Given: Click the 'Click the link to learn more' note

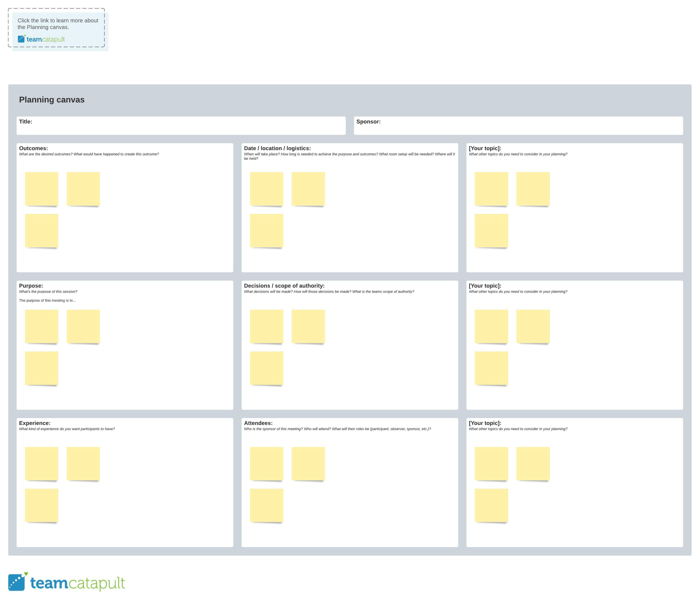Looking at the screenshot, I should tap(58, 24).
